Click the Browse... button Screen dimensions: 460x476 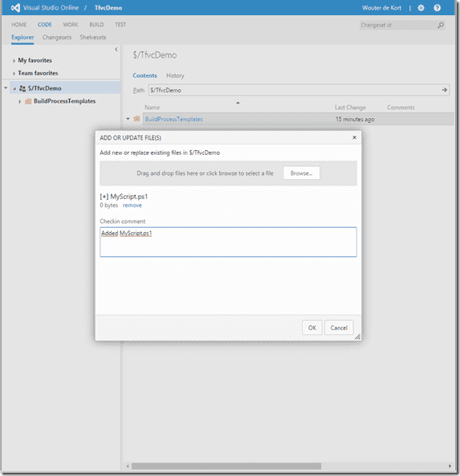[x=301, y=173]
